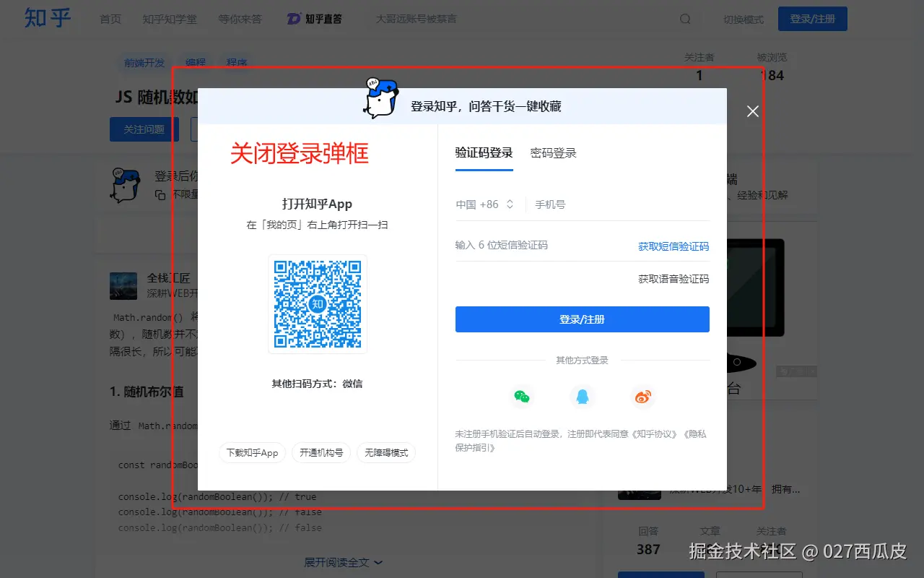The height and width of the screenshot is (578, 924).
Task: Click the 前端开发 topic tag
Action: (144, 63)
